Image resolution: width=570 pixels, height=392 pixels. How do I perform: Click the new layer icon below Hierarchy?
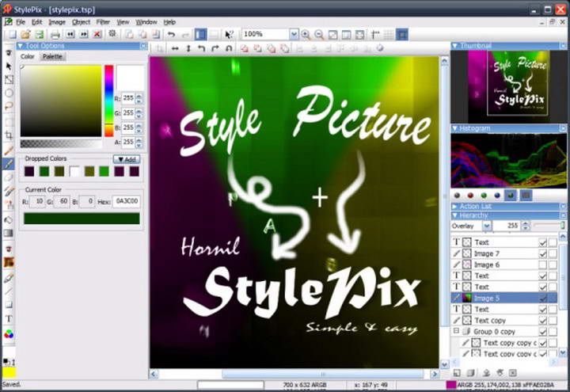tap(457, 373)
